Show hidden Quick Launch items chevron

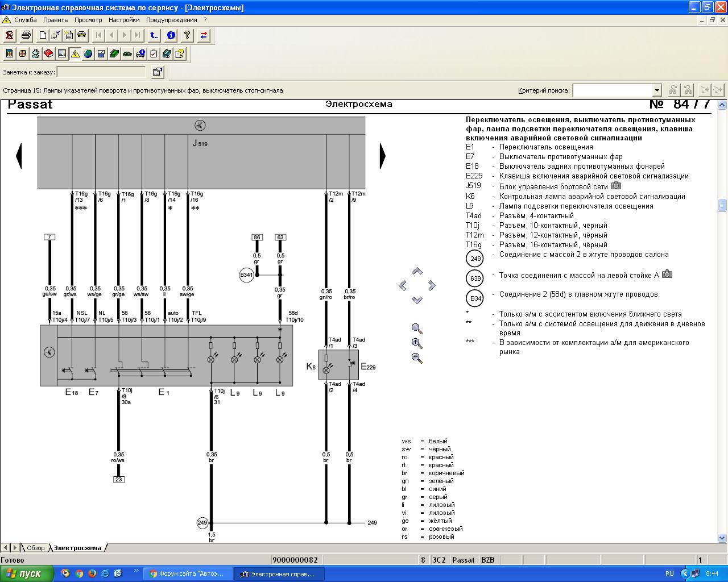(136, 570)
